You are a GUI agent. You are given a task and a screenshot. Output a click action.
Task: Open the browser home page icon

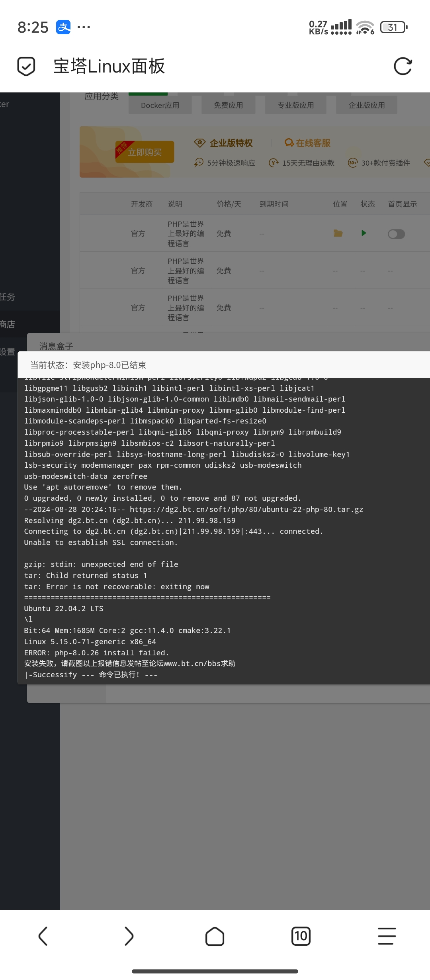(x=215, y=936)
